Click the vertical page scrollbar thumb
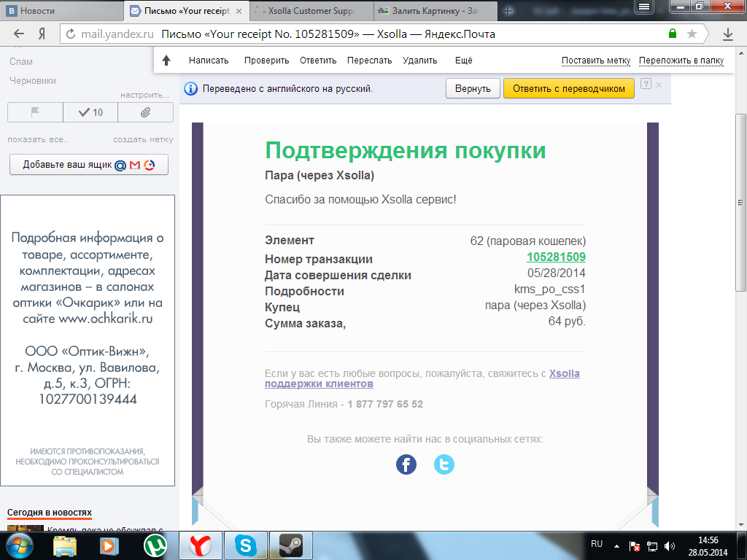The width and height of the screenshot is (747, 560). point(740,203)
